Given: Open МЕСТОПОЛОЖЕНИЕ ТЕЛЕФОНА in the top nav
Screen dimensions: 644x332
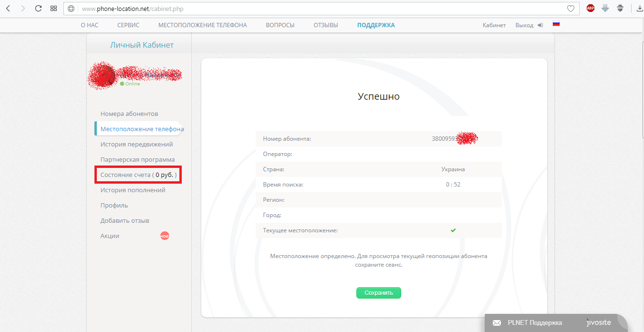Looking at the screenshot, I should [202, 25].
